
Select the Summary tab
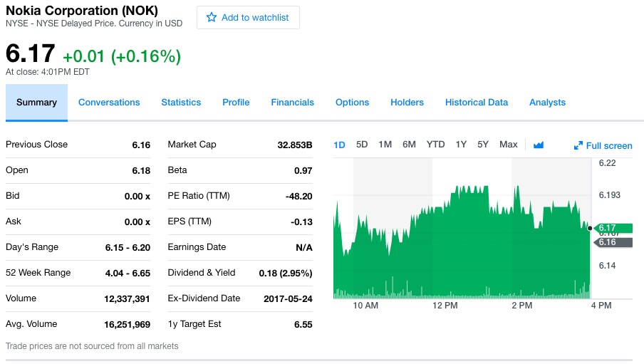36,103
